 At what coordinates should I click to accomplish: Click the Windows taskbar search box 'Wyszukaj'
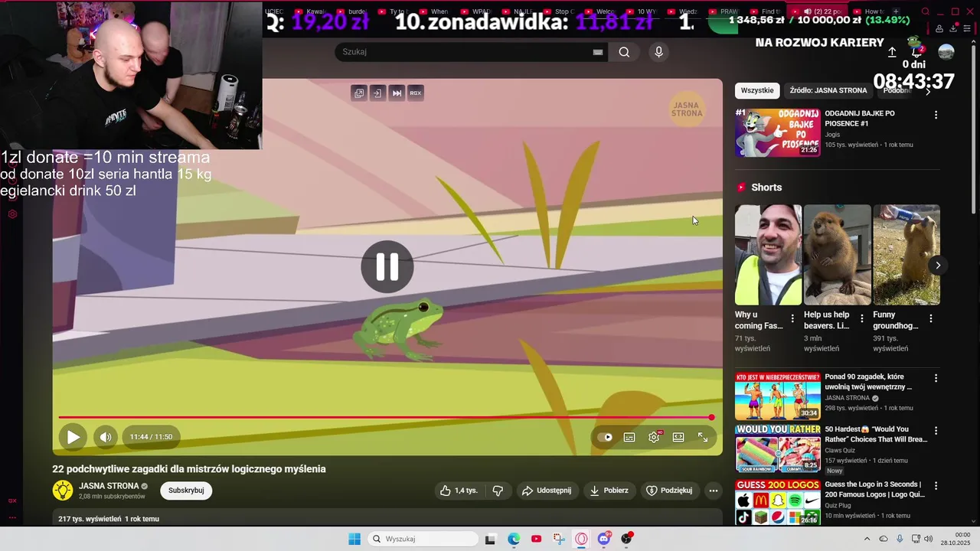click(423, 539)
